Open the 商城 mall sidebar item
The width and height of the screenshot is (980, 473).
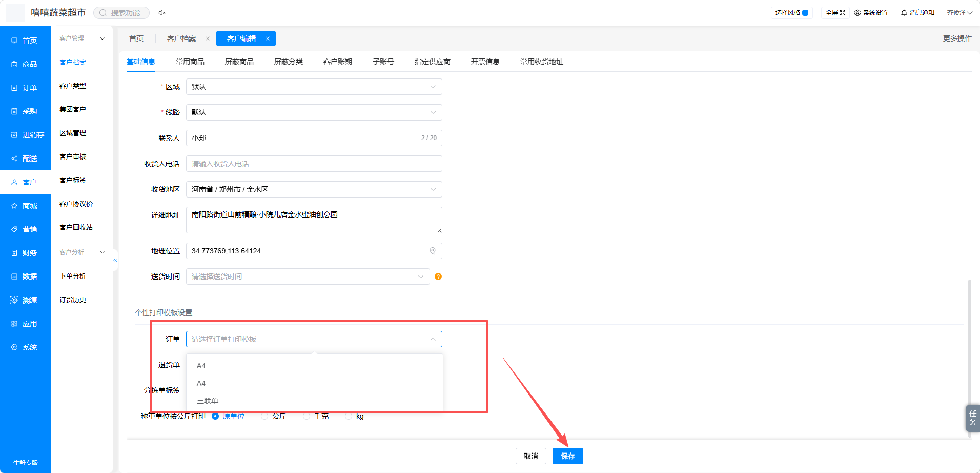[x=26, y=206]
